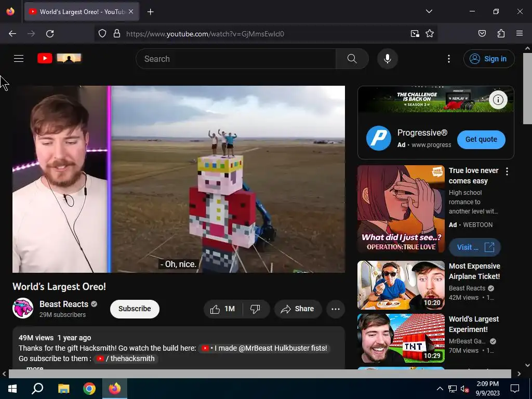Click the World's Largest Oreo video title
Viewport: 532px width, 399px height.
point(59,287)
